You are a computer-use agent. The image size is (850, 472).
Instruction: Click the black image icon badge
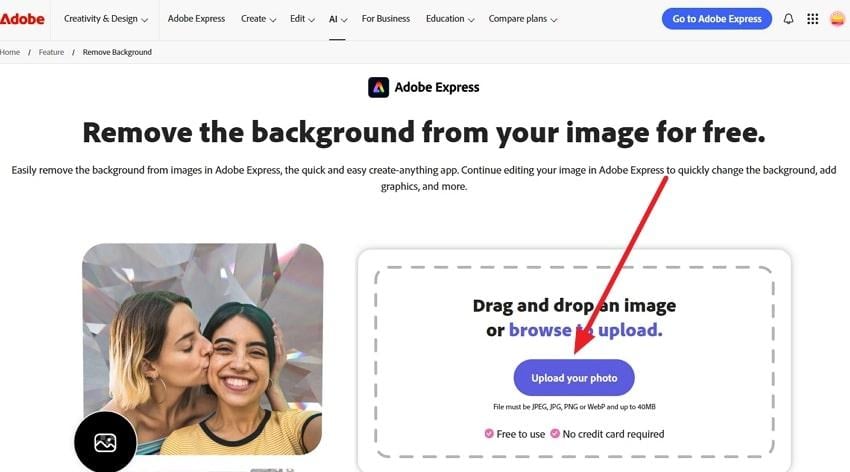(105, 442)
